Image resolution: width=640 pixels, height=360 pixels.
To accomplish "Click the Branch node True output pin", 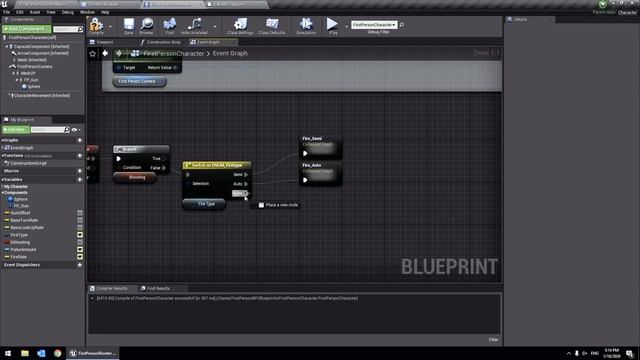I will pyautogui.click(x=164, y=158).
